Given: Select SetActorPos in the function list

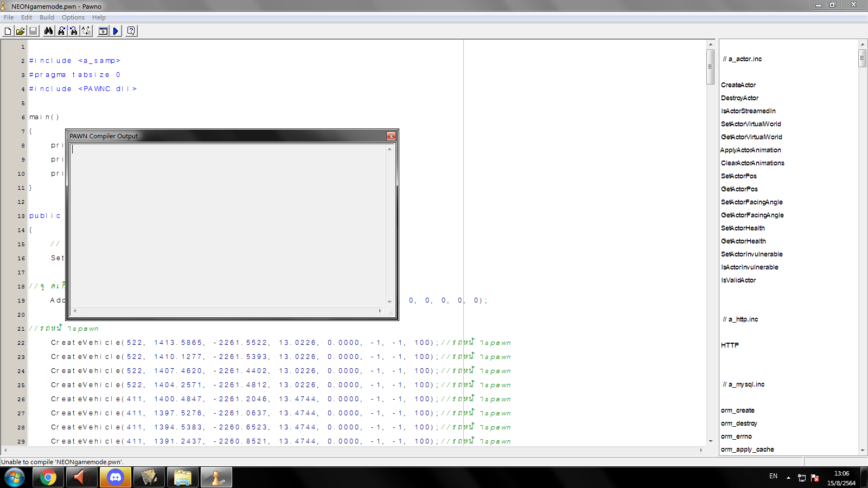Looking at the screenshot, I should point(738,176).
